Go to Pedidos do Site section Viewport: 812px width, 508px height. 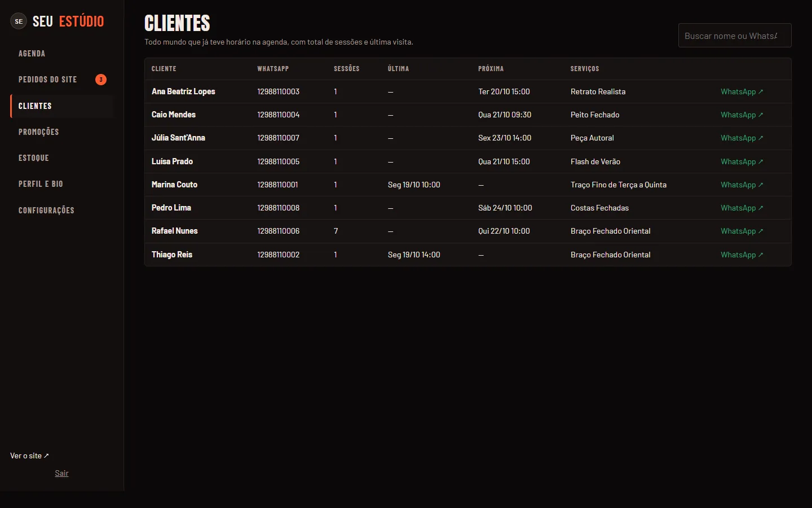tap(61, 80)
